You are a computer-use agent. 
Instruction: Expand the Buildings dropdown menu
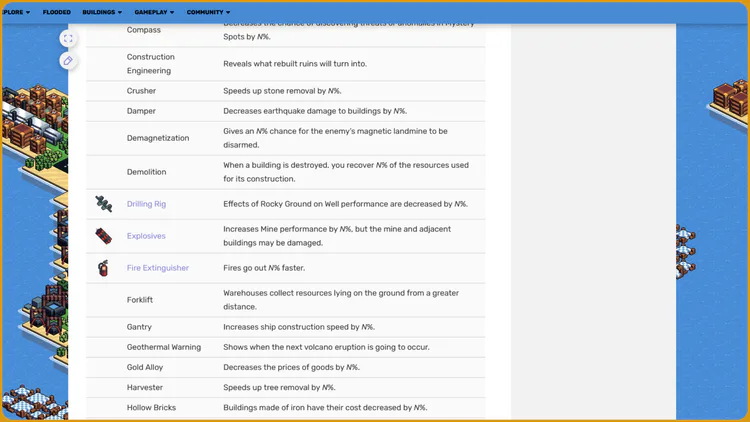point(102,12)
